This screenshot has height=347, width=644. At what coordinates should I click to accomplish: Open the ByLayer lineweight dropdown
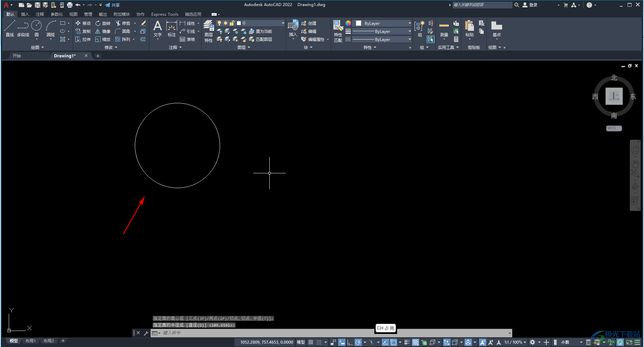click(382, 31)
